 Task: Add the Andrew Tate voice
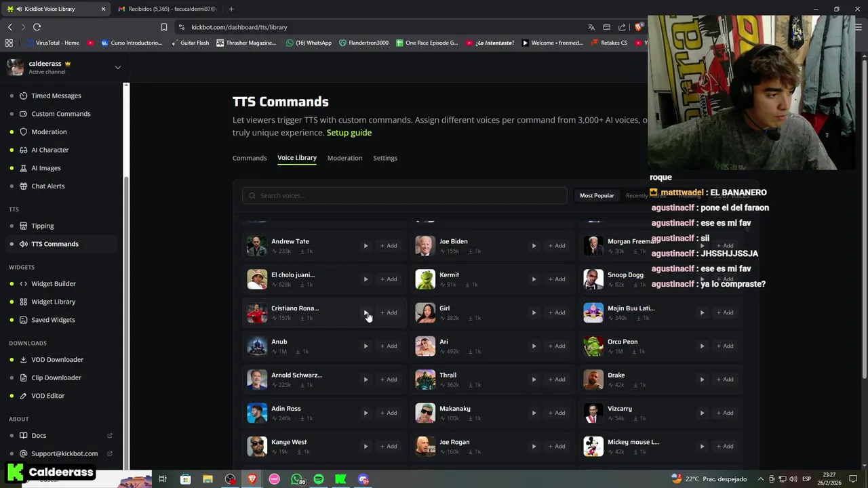click(x=389, y=245)
